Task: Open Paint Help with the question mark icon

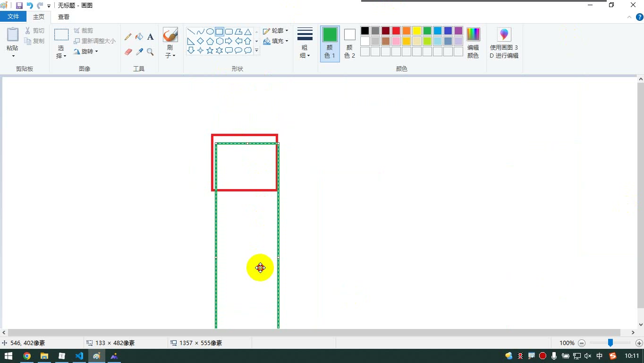Action: pyautogui.click(x=640, y=17)
